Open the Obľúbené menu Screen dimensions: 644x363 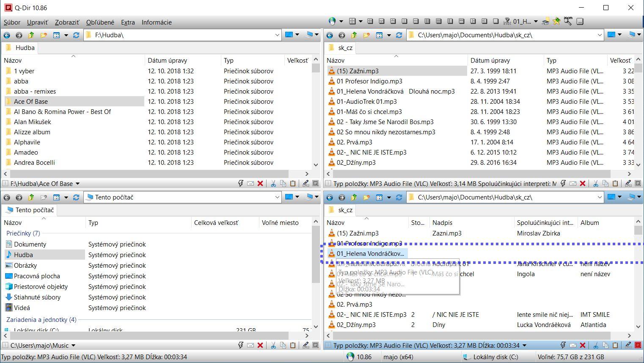point(100,22)
